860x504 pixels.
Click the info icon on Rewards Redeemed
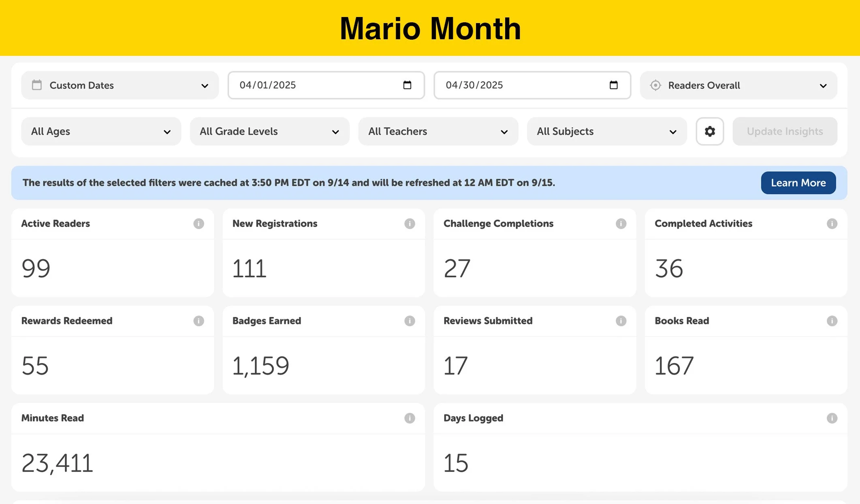198,321
